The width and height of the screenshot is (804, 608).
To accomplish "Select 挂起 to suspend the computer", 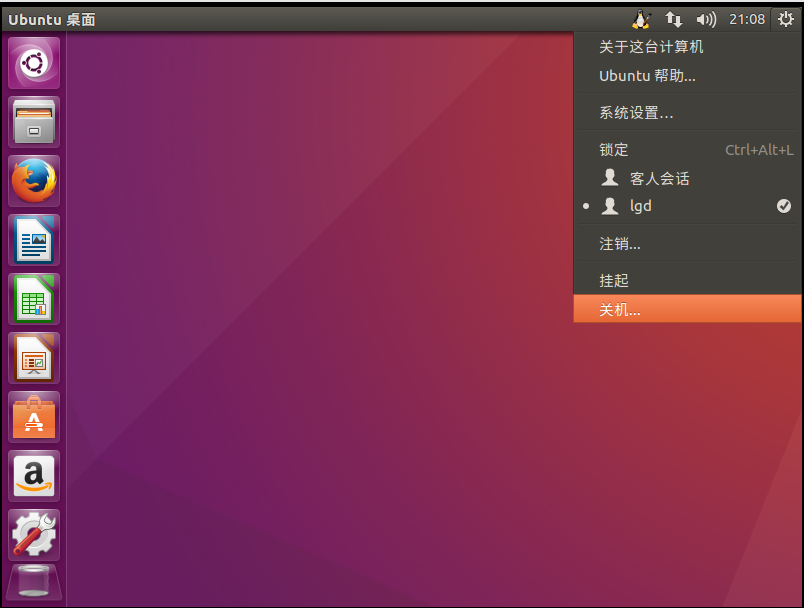I will coord(688,280).
